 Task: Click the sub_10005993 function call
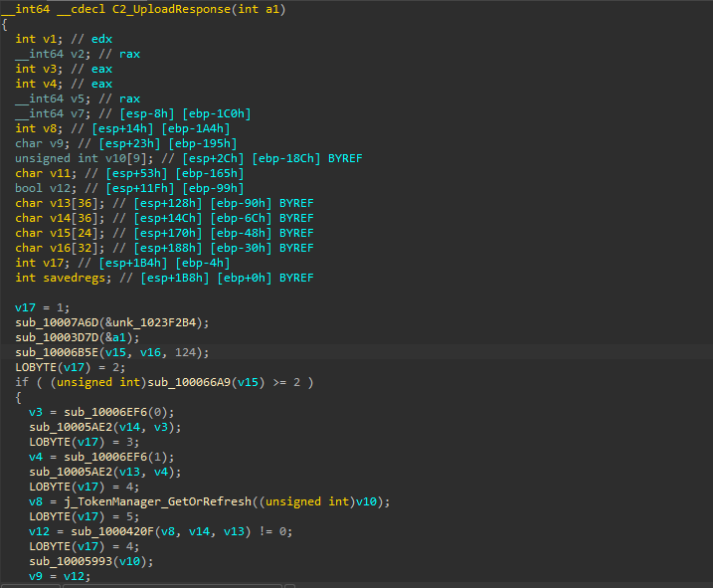click(x=71, y=561)
